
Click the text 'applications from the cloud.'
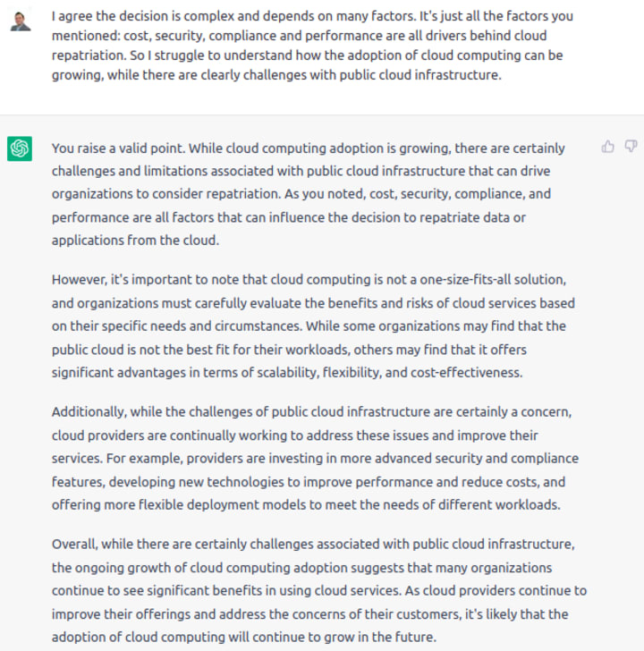tap(135, 241)
